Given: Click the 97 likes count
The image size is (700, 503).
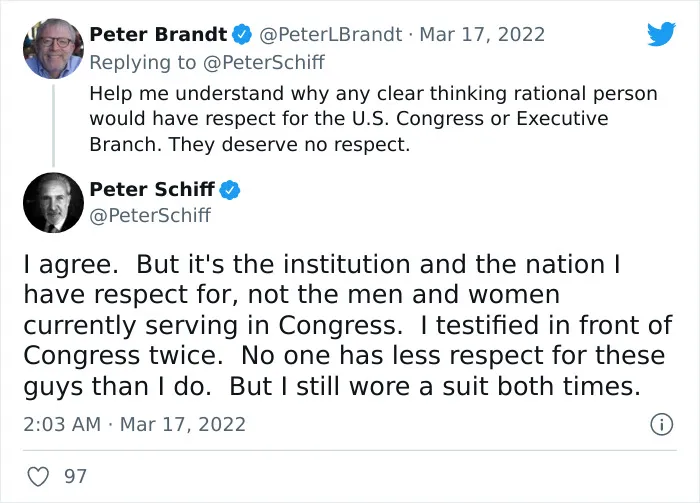Looking at the screenshot, I should 75,476.
